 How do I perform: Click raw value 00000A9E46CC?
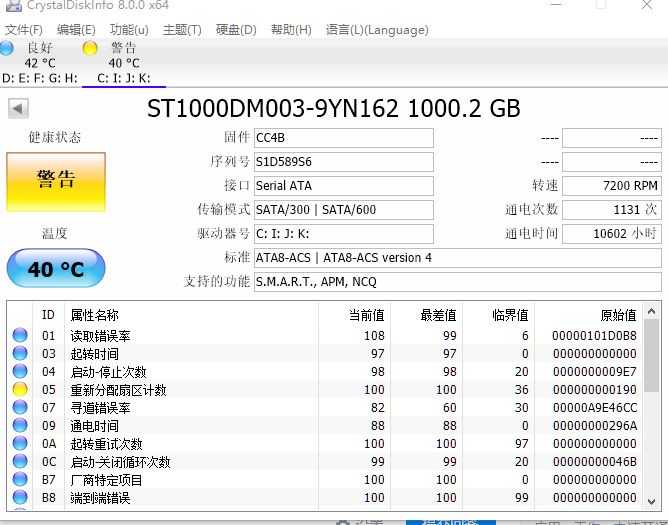595,408
